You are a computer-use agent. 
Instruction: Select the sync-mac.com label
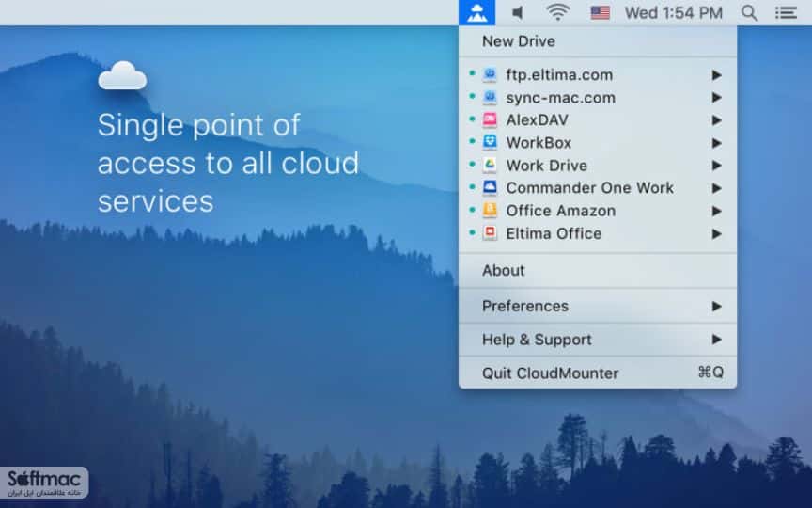click(561, 98)
